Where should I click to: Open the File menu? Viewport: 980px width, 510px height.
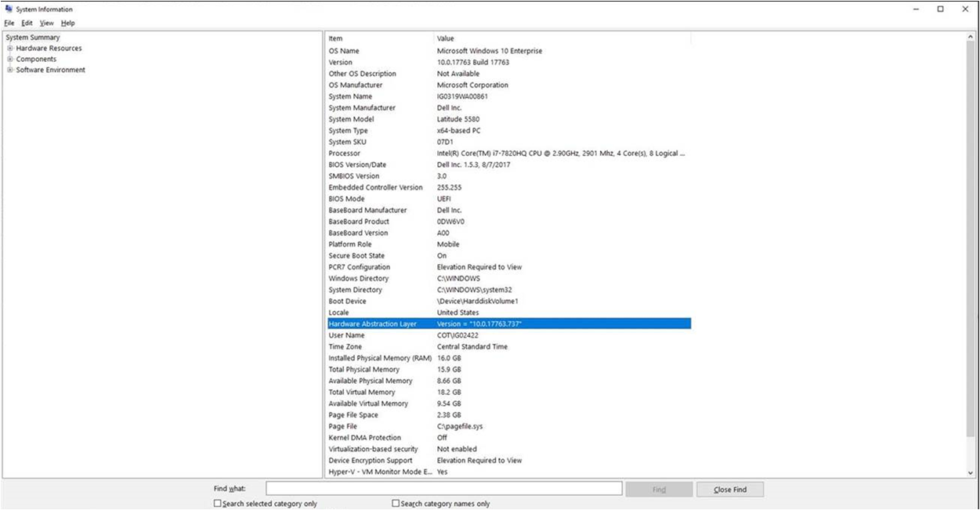tap(9, 23)
